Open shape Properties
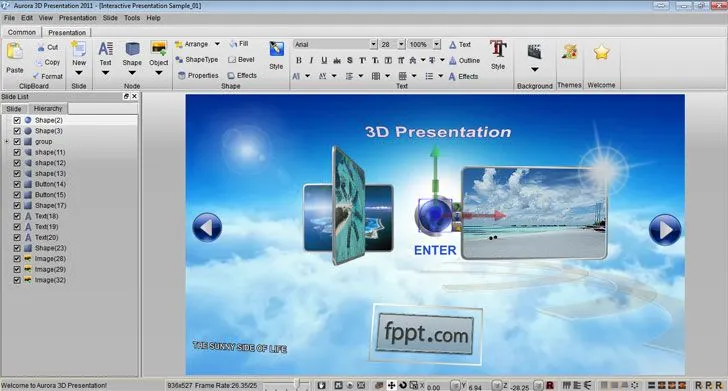Screen dimensions: 728x391 pos(198,75)
